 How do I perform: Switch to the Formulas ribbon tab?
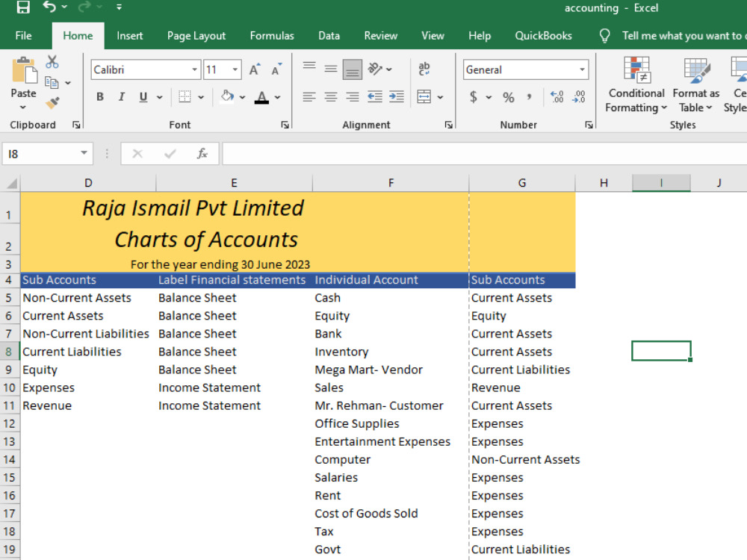point(272,35)
